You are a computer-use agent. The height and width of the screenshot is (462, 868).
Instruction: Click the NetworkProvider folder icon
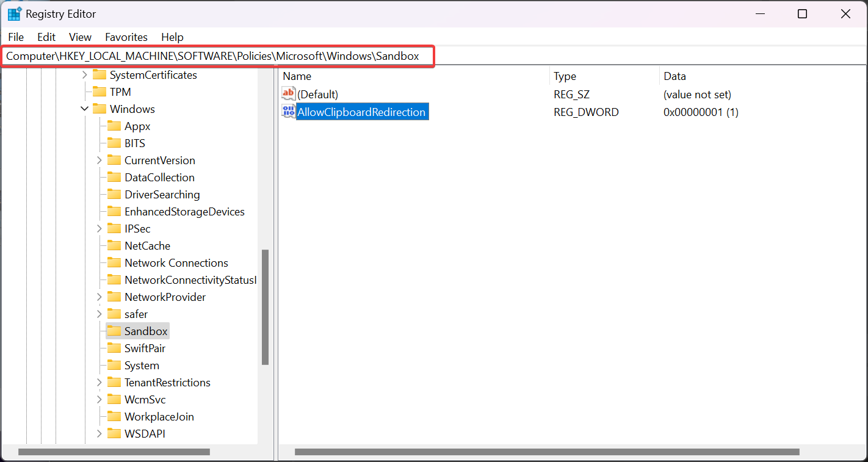[x=114, y=297]
